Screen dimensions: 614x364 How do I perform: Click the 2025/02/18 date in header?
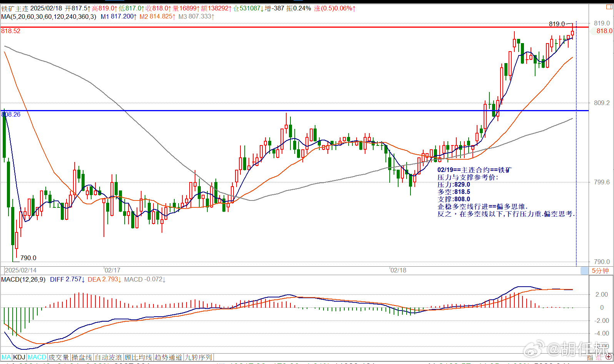(x=46, y=8)
